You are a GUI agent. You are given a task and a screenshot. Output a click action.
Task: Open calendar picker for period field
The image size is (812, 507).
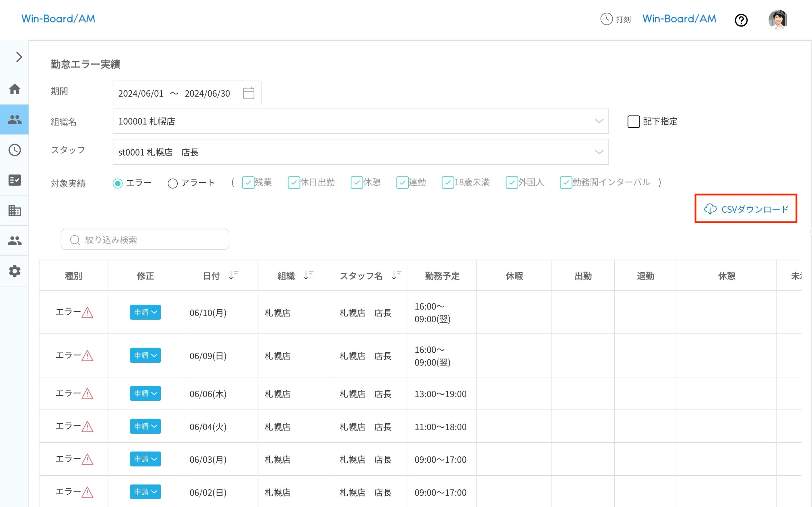coord(248,93)
